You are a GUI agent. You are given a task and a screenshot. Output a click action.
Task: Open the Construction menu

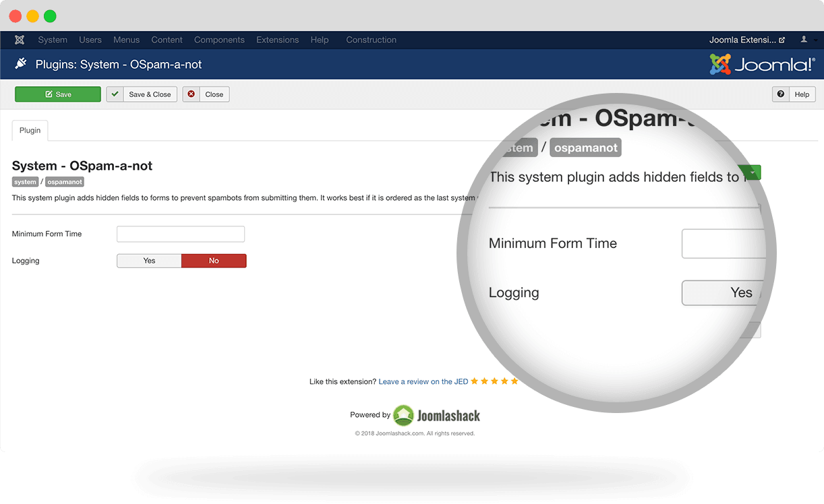371,40
